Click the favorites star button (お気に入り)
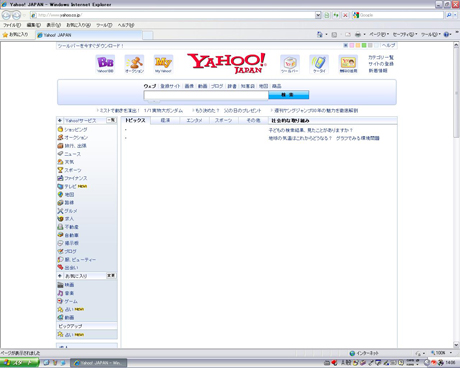460x368 pixels. point(15,34)
